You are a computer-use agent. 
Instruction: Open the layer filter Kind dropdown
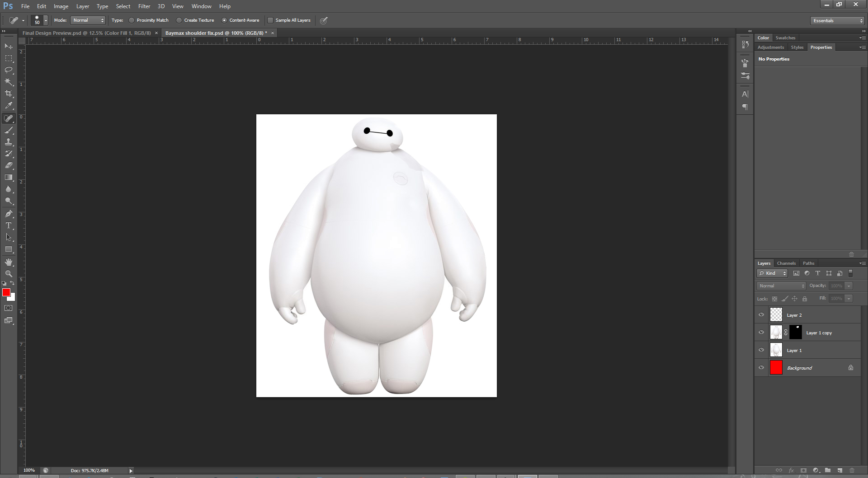pyautogui.click(x=772, y=273)
